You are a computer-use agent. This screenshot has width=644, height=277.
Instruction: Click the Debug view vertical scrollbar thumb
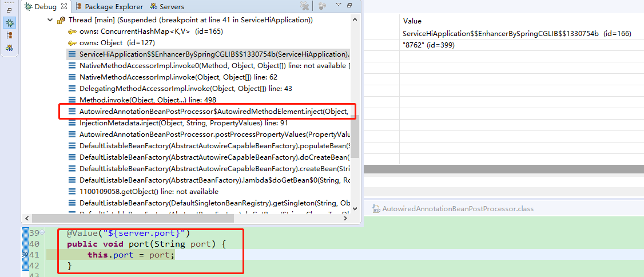tap(355, 136)
